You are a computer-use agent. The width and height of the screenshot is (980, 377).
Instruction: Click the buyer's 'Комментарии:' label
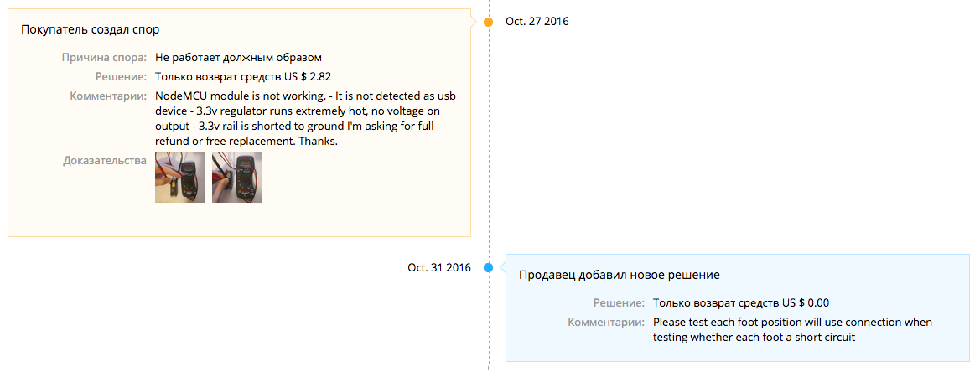click(109, 96)
